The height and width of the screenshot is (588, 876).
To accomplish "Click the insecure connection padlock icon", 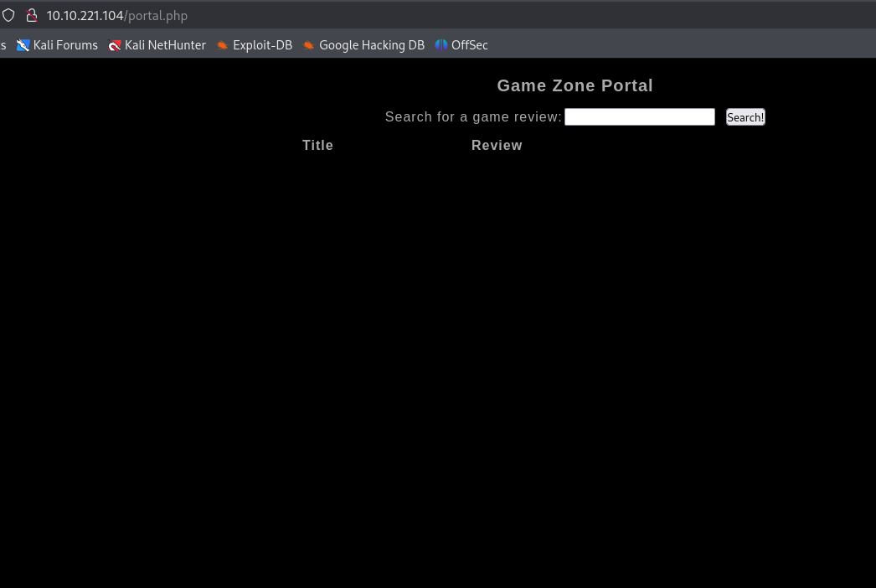I will [x=32, y=16].
